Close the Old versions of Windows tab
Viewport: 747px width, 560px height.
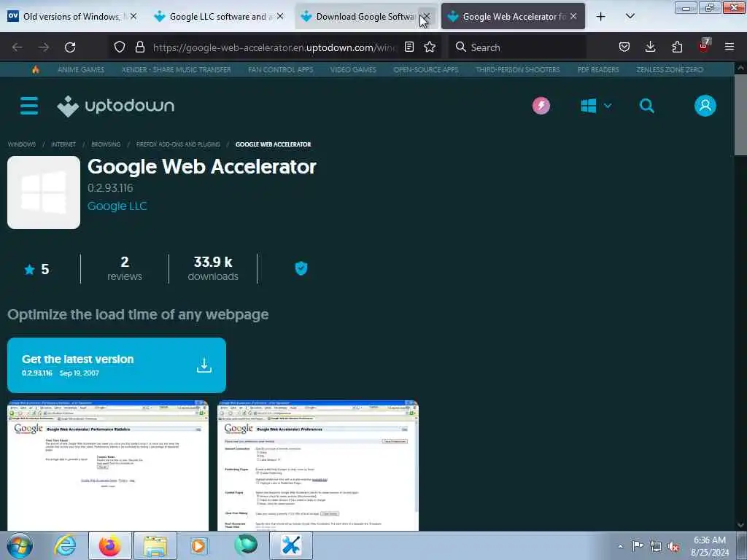[x=133, y=16]
